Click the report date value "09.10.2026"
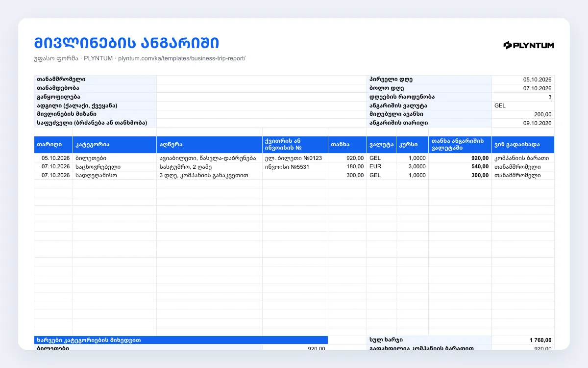The height and width of the screenshot is (368, 588). coord(523,123)
